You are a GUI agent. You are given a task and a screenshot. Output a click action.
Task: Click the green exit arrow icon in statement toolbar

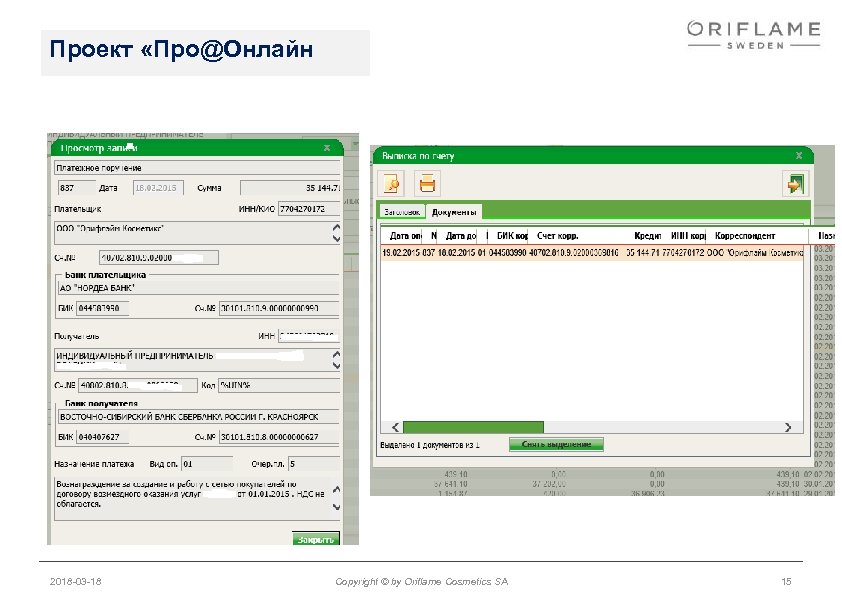795,184
